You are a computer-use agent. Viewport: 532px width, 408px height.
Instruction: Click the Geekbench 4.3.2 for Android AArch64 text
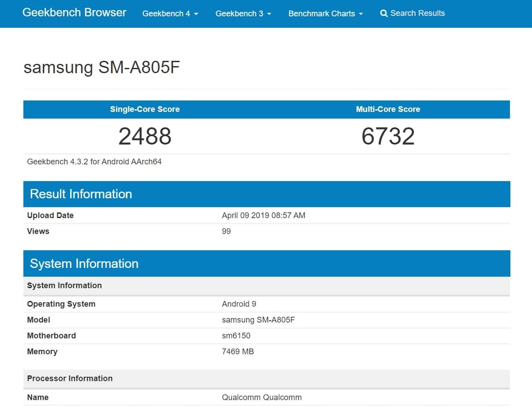94,162
